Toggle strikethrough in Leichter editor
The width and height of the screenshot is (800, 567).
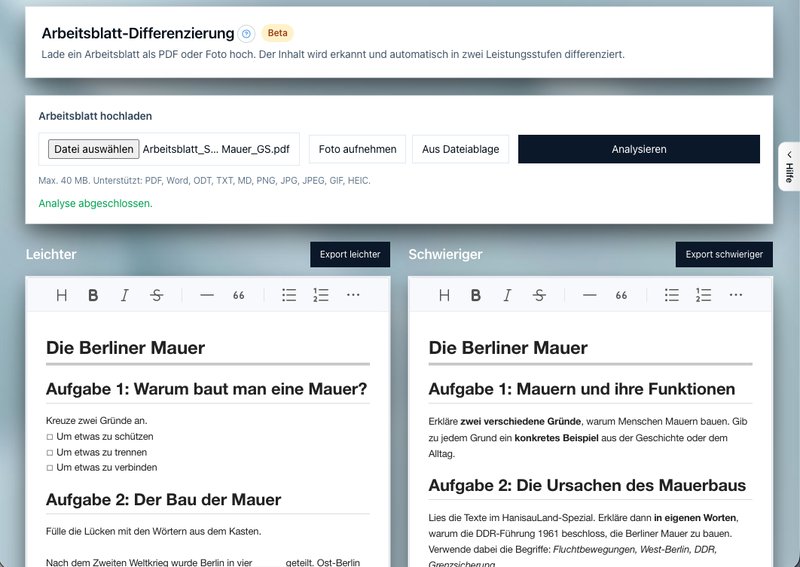click(157, 295)
